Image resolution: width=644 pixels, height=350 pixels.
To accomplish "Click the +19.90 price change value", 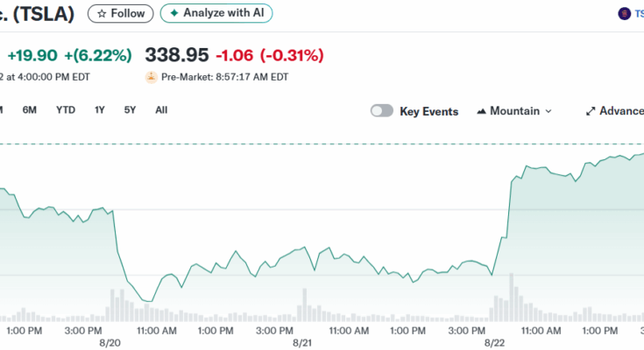I will [x=32, y=55].
